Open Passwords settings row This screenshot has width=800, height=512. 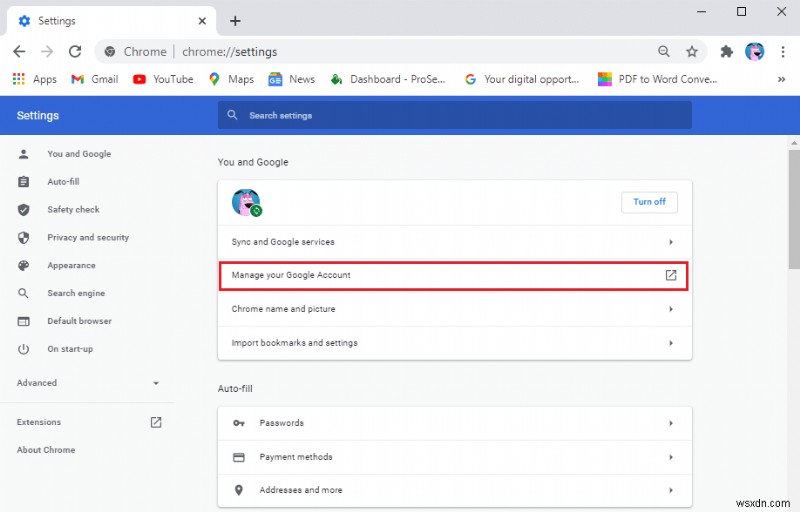[455, 423]
